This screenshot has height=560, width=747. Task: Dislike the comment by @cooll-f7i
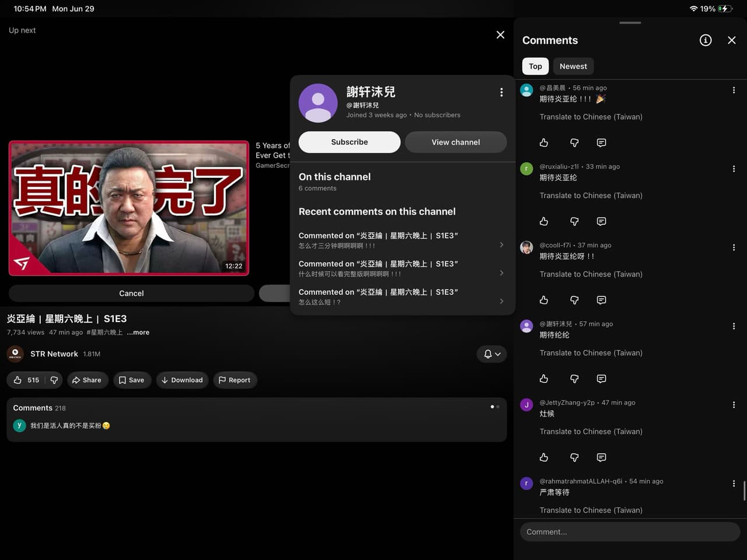574,300
